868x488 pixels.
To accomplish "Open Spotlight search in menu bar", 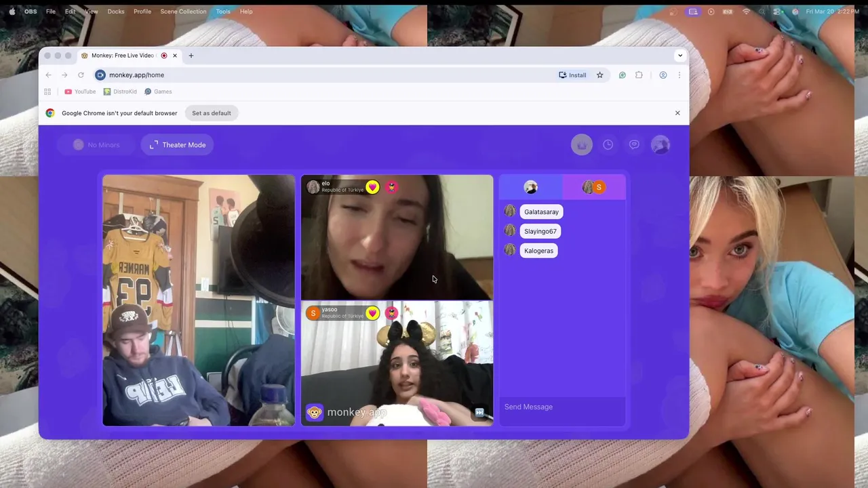I will (762, 12).
